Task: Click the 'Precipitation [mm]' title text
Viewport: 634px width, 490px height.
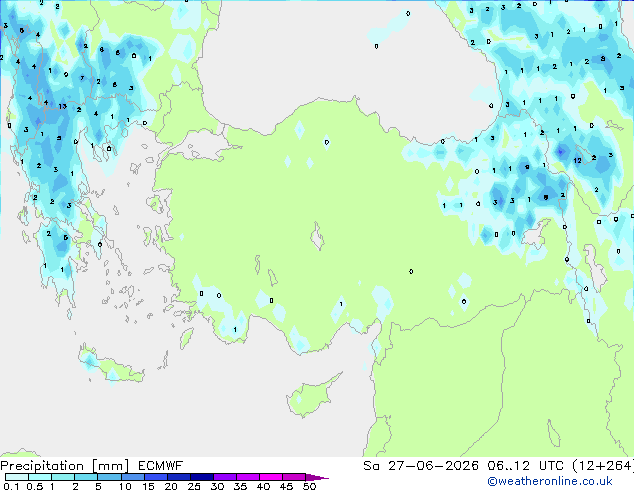Action: point(65,466)
